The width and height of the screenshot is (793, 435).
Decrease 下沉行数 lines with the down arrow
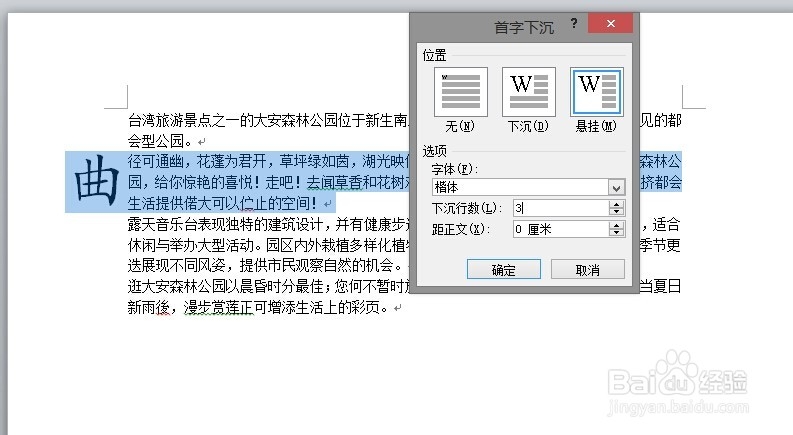coord(616,211)
